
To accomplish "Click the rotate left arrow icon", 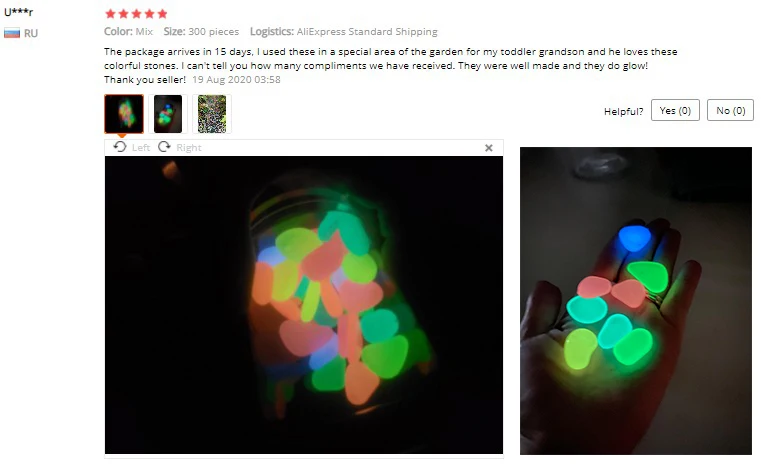I will pyautogui.click(x=120, y=147).
